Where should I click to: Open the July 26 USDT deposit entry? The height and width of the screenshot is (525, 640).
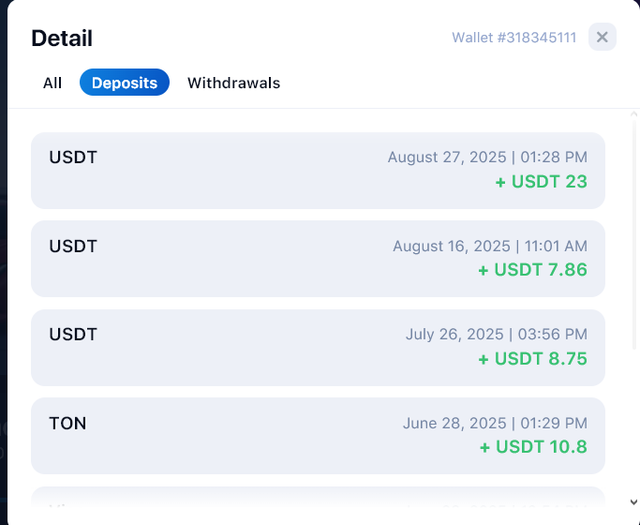(318, 348)
